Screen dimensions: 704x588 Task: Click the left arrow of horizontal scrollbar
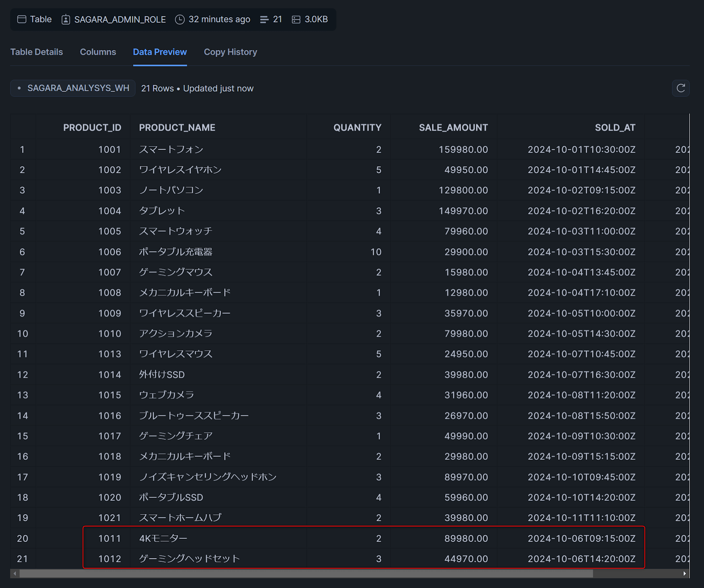(15, 574)
